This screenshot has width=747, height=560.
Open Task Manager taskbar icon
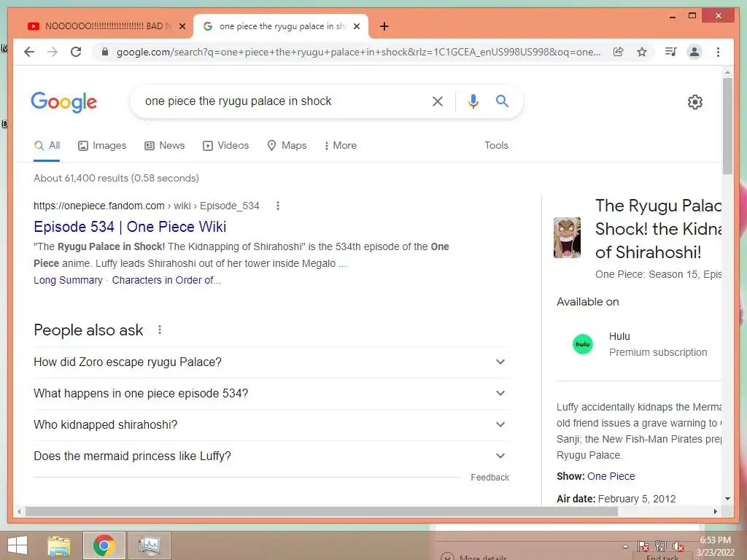149,545
